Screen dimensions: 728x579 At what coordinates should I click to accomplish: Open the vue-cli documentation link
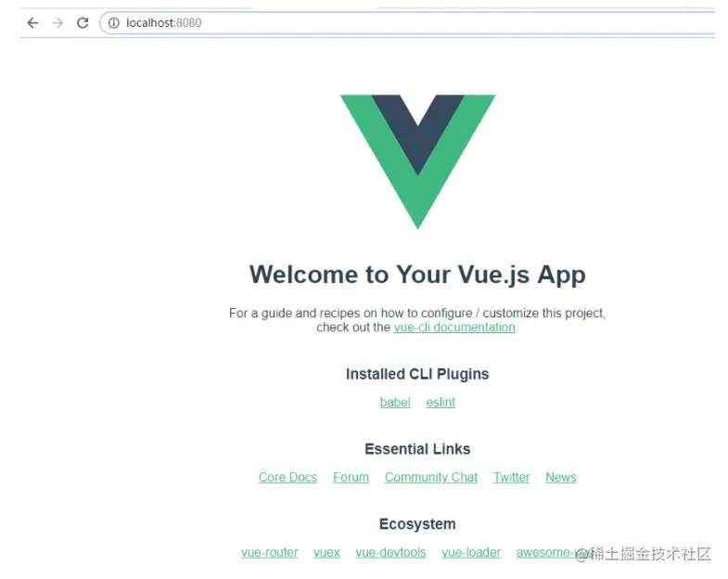[454, 328]
